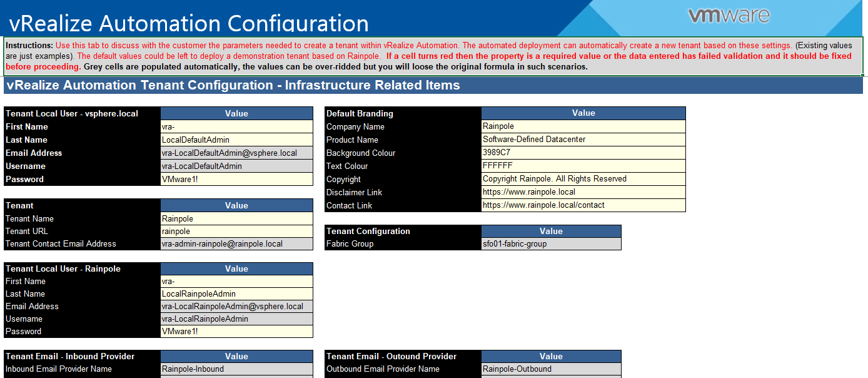
Task: Select the Tenant URL label cell
Action: click(x=82, y=232)
